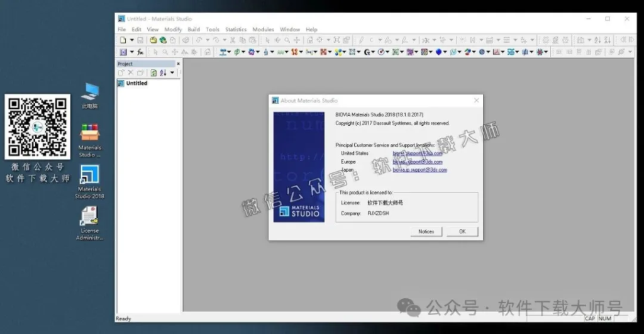Viewport: 644px width, 334px height.
Task: Open the Window menu
Action: tap(289, 30)
